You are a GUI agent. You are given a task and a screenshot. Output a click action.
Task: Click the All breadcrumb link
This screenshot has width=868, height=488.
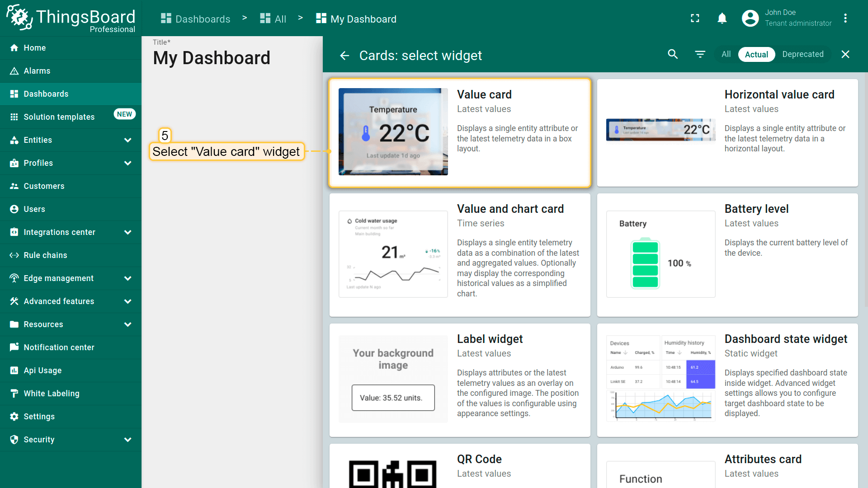click(274, 19)
